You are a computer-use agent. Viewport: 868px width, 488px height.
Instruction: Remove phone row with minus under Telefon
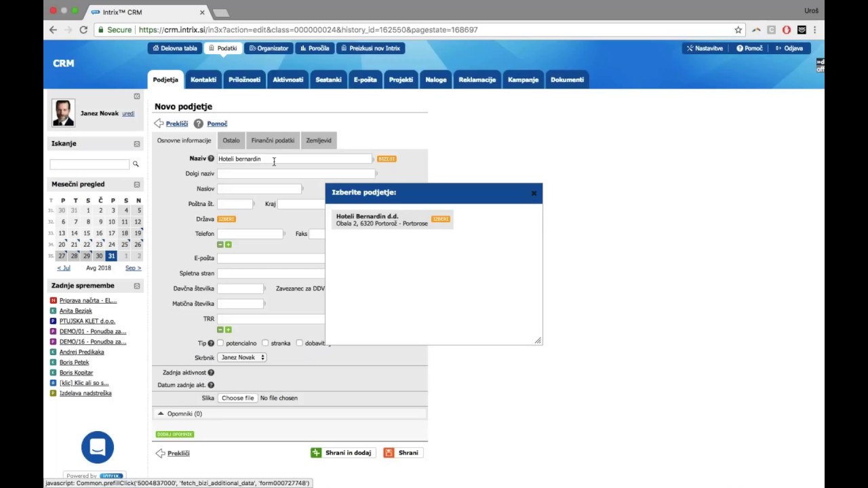pyautogui.click(x=220, y=245)
